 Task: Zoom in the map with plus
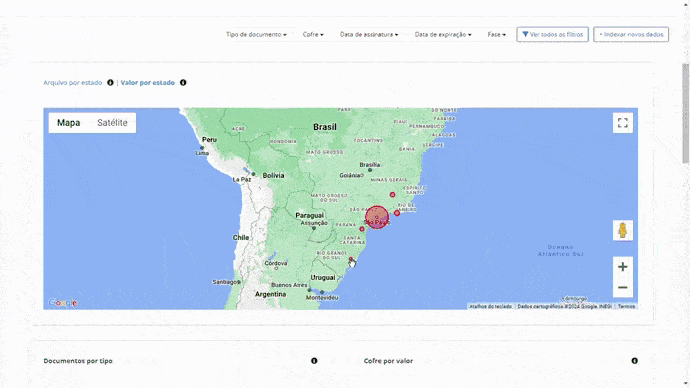(x=623, y=267)
